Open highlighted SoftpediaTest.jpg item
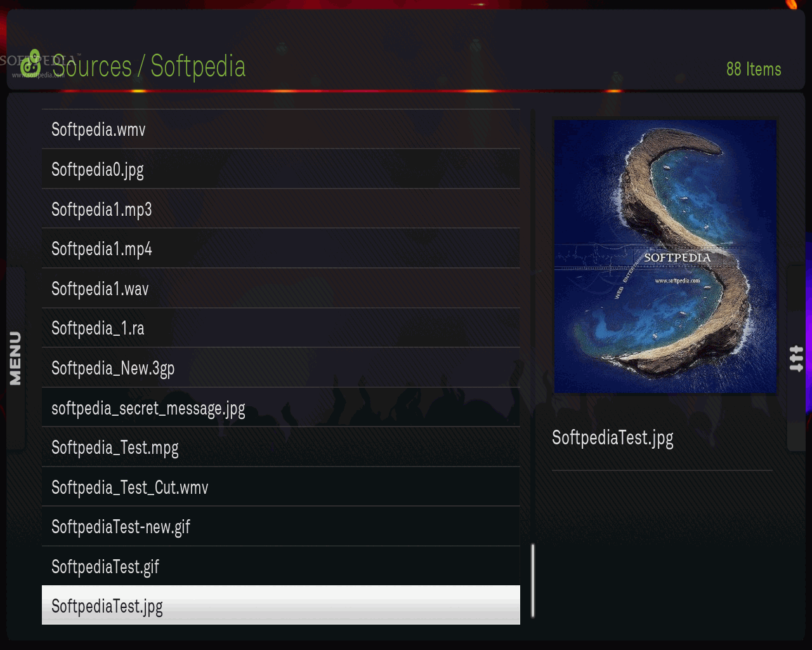812x650 pixels. point(281,606)
